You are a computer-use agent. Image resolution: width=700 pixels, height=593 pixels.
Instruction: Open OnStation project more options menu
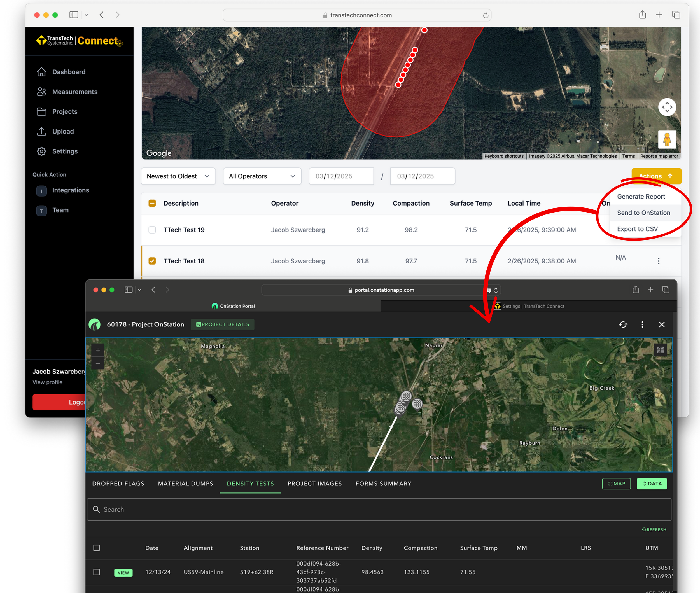[642, 324]
